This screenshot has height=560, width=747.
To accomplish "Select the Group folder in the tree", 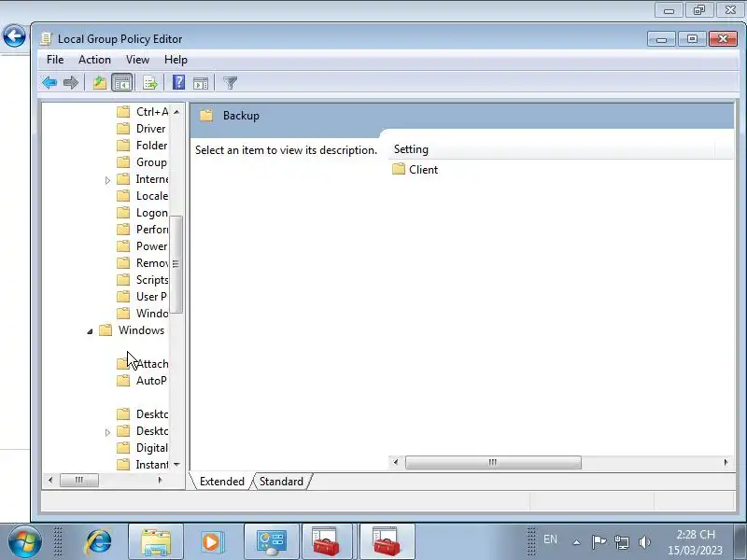I will pos(142,162).
